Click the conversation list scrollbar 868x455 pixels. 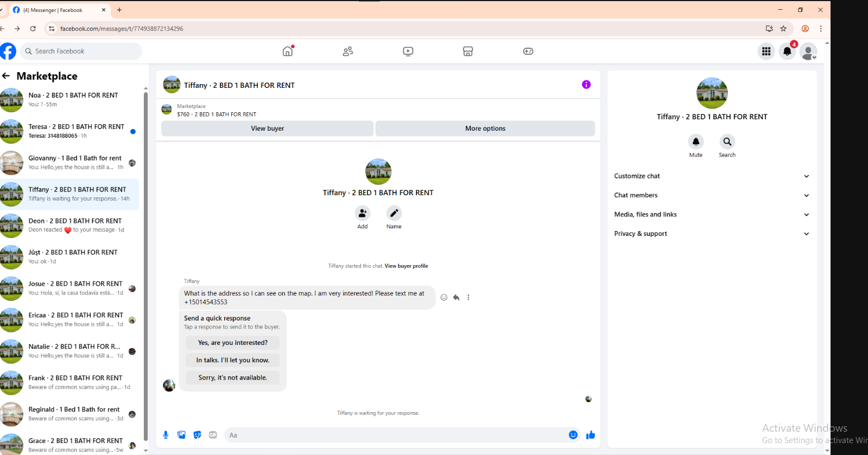(x=145, y=266)
